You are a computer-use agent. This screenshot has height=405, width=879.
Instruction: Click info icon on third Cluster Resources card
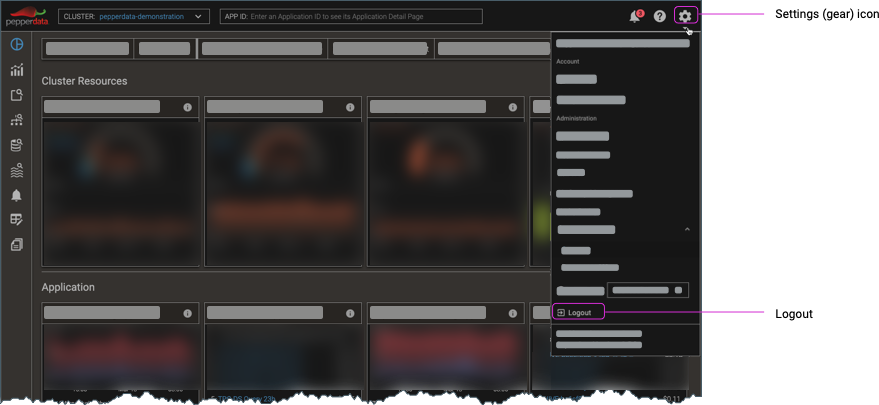(512, 107)
